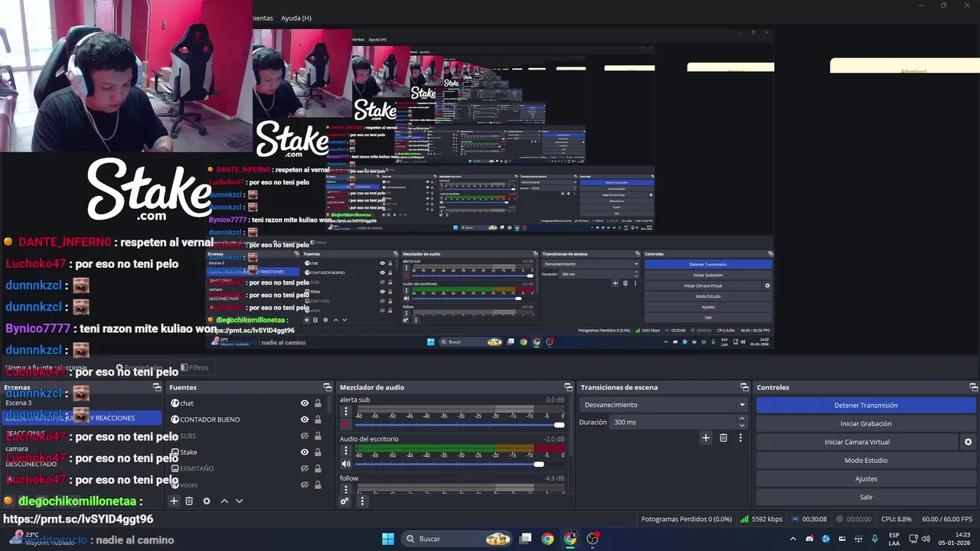Hide the CONTADOR BUENO source
980x551 pixels.
point(305,419)
